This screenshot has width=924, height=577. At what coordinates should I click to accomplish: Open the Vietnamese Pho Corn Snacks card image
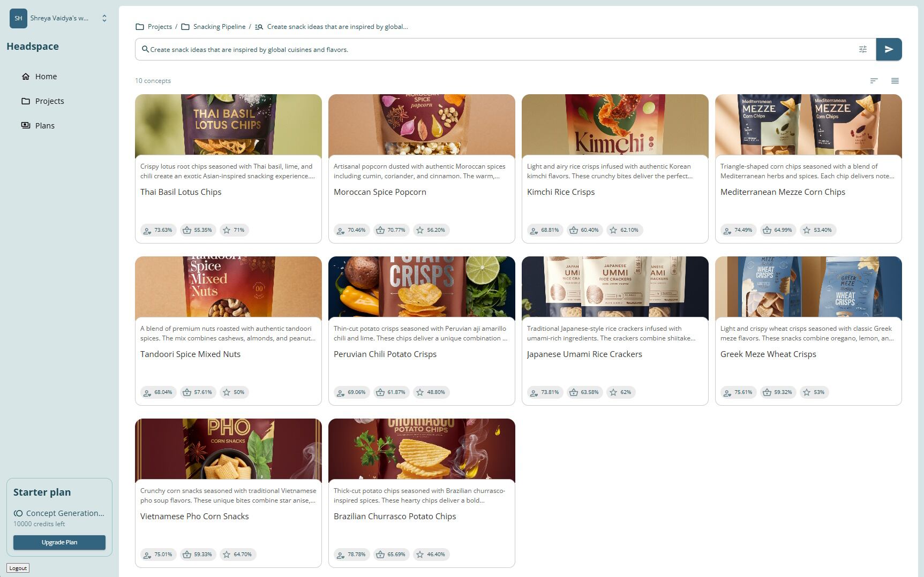click(x=228, y=450)
